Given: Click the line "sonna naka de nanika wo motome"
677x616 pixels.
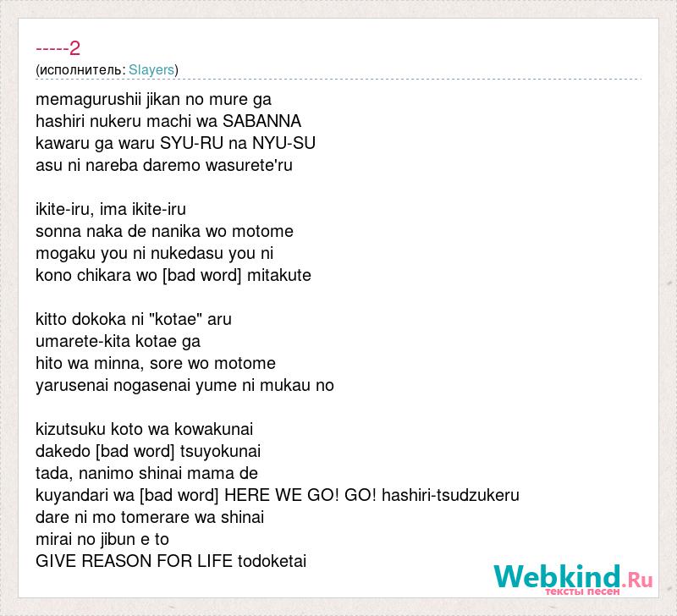Looking at the screenshot, I should point(164,231).
